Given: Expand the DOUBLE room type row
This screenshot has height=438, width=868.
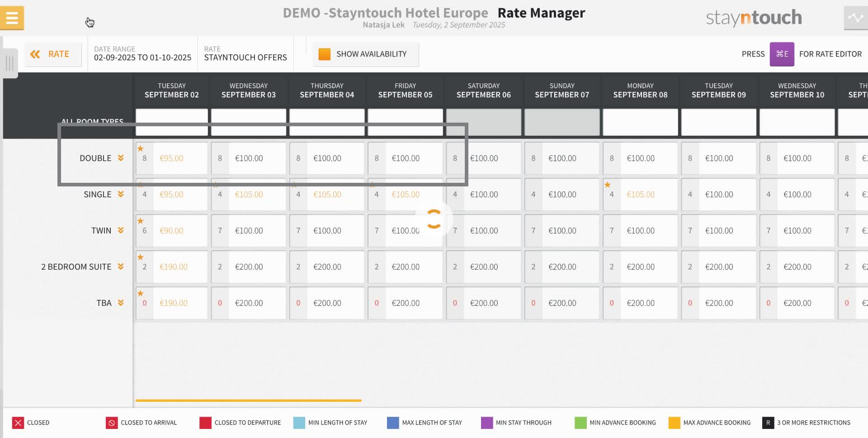Looking at the screenshot, I should [121, 158].
